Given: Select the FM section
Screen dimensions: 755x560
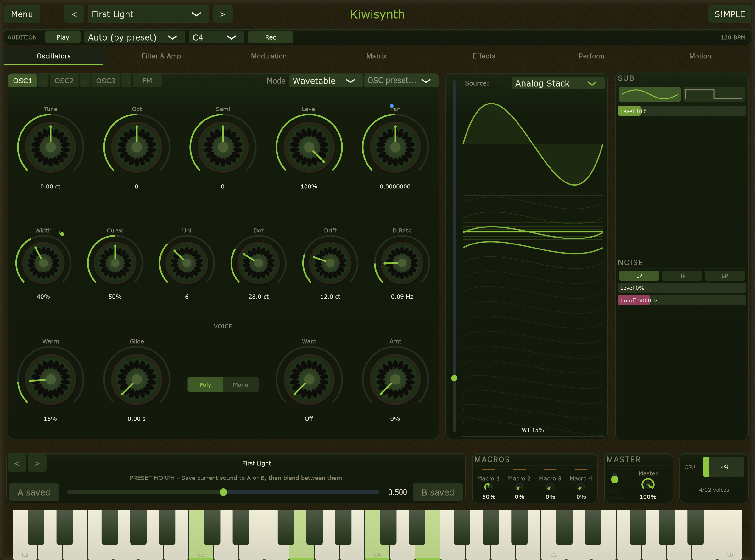Looking at the screenshot, I should tap(147, 81).
